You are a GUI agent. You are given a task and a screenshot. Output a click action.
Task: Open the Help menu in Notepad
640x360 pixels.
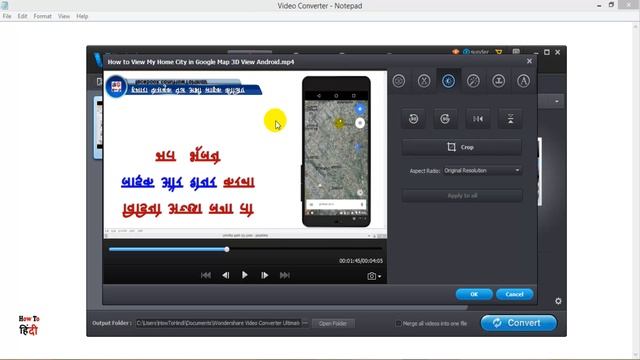(82, 16)
